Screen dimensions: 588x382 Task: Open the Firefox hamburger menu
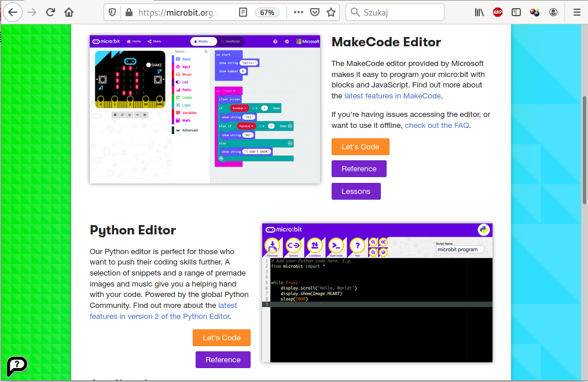(x=576, y=12)
